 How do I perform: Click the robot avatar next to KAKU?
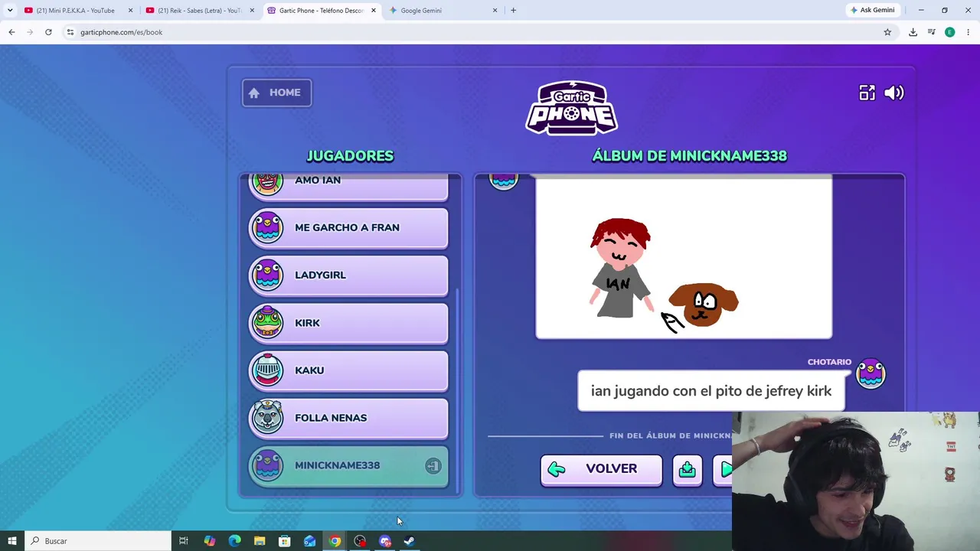pyautogui.click(x=267, y=370)
